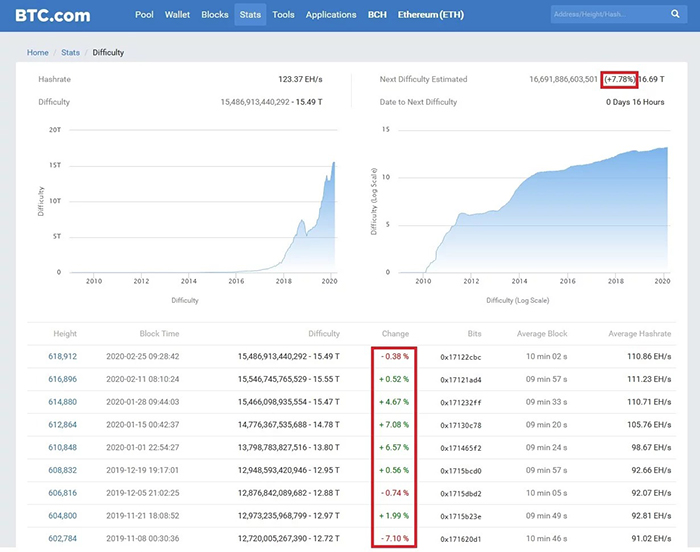Open block height 610,848
Image resolution: width=700 pixels, height=552 pixels.
click(62, 447)
